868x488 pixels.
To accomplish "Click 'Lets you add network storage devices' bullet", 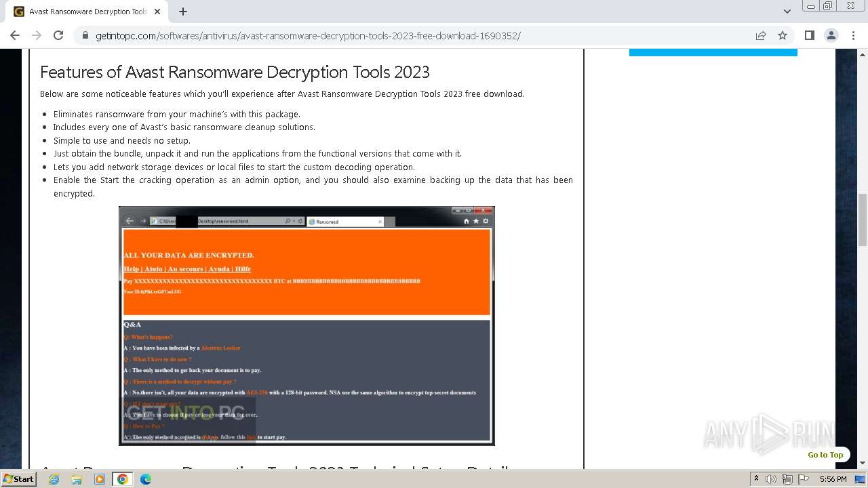I will coord(234,167).
